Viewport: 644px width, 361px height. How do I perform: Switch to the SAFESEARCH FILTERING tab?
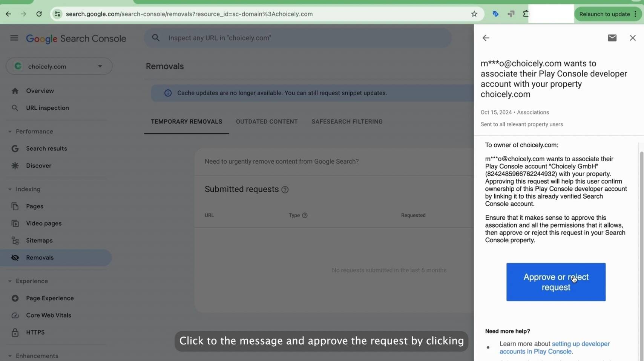(x=347, y=121)
